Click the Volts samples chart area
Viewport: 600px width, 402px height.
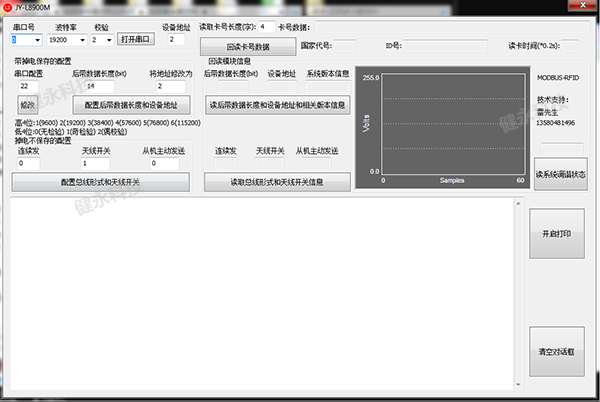[451, 124]
